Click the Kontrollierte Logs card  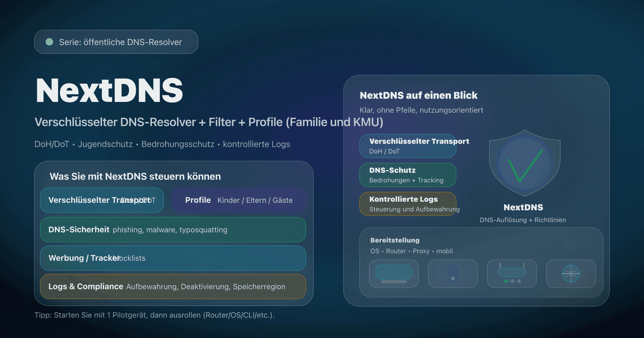click(x=408, y=204)
